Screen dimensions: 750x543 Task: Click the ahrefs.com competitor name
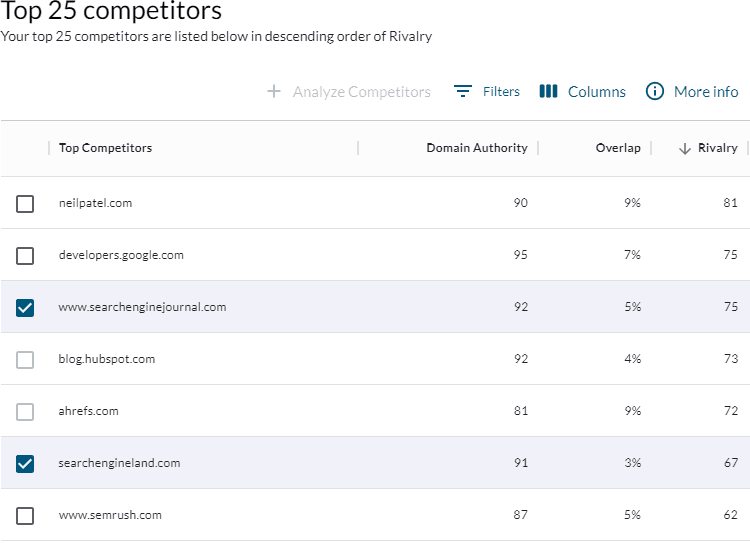(x=89, y=411)
